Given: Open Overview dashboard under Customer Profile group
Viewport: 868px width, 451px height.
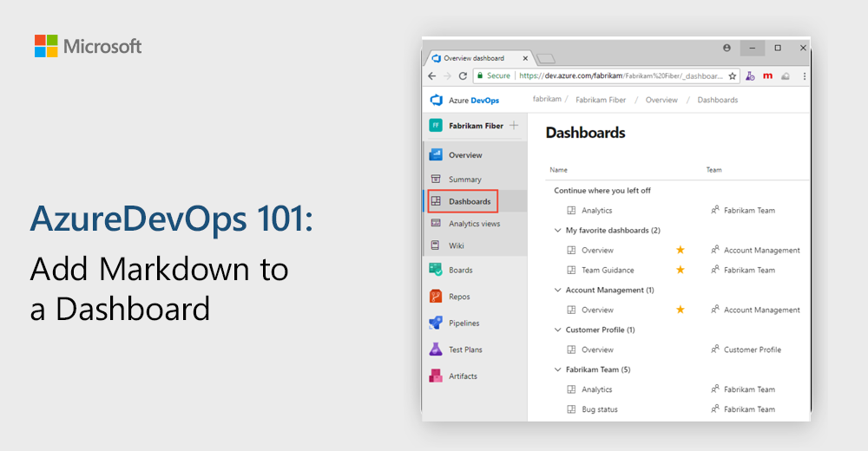Looking at the screenshot, I should (597, 350).
